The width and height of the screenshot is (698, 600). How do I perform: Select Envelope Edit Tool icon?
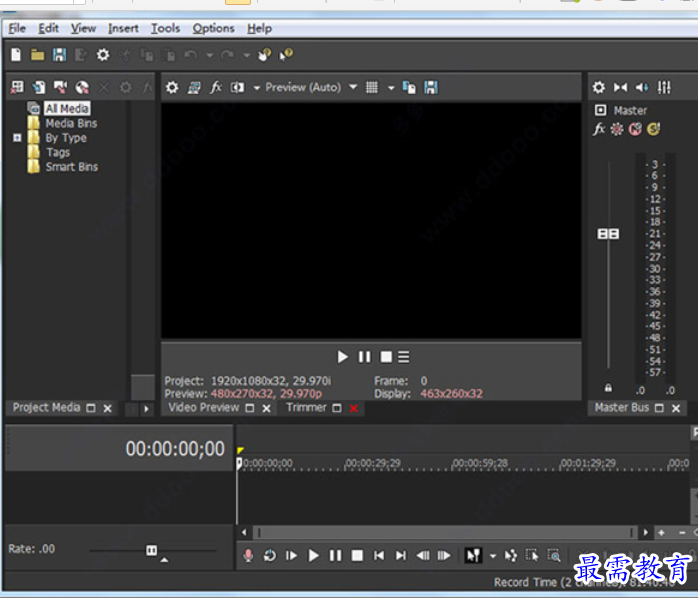(511, 555)
